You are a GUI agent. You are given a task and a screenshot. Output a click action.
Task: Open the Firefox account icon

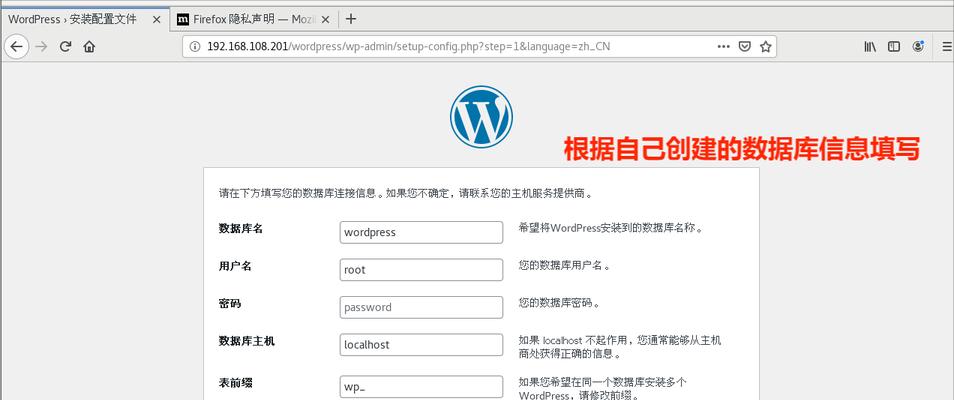(x=918, y=46)
